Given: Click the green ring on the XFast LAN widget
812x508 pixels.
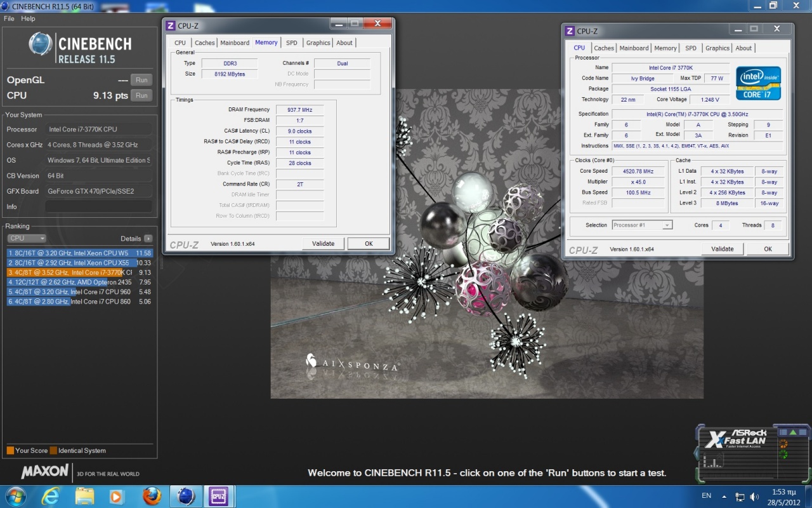Looking at the screenshot, I should point(783,455).
